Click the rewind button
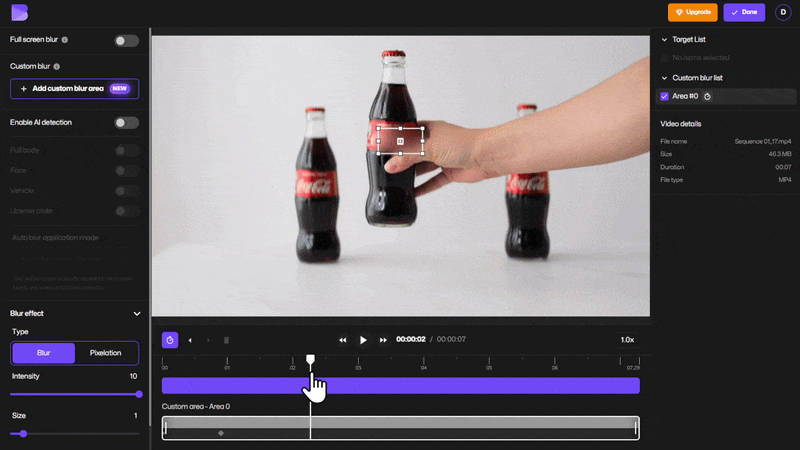Screen dimensions: 800x450 [343, 340]
